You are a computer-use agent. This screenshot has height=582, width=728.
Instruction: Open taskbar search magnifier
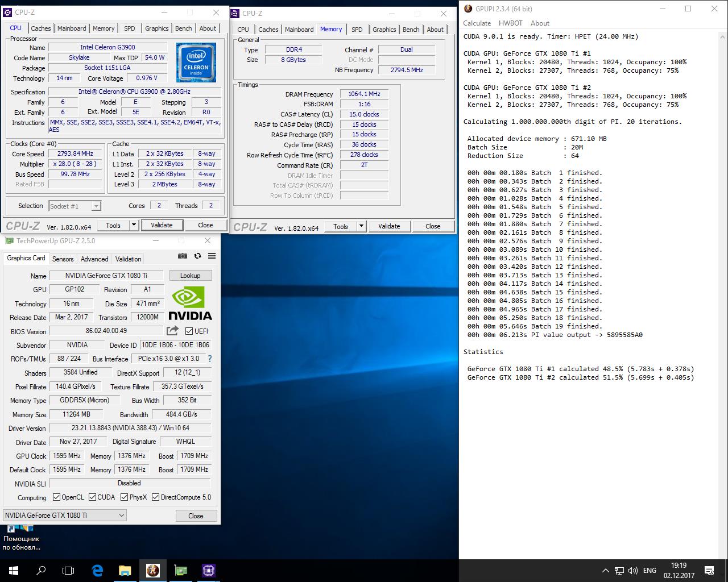coord(41,571)
